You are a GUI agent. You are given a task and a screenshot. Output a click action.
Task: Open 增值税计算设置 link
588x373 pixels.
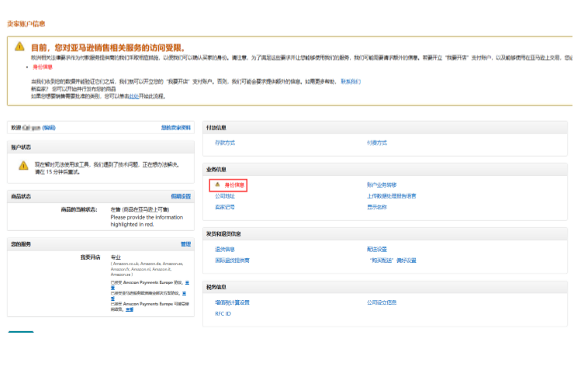coord(232,302)
